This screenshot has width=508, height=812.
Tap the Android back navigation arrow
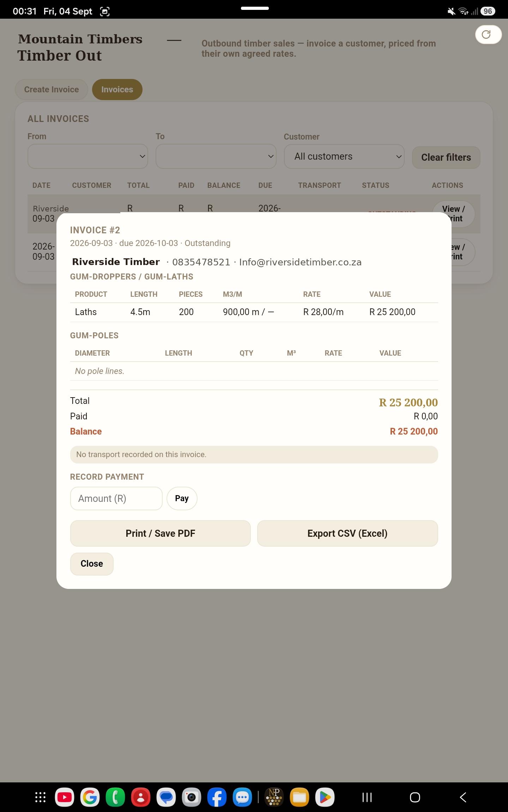(x=463, y=797)
